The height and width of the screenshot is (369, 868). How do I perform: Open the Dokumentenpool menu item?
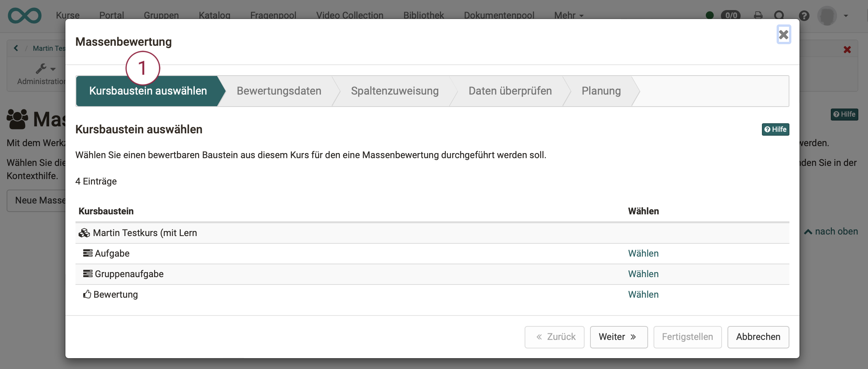point(499,16)
